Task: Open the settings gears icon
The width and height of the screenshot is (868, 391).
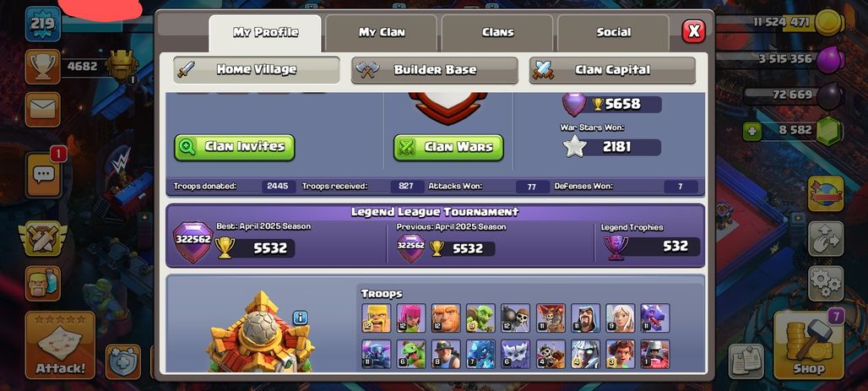Action: coord(826,284)
